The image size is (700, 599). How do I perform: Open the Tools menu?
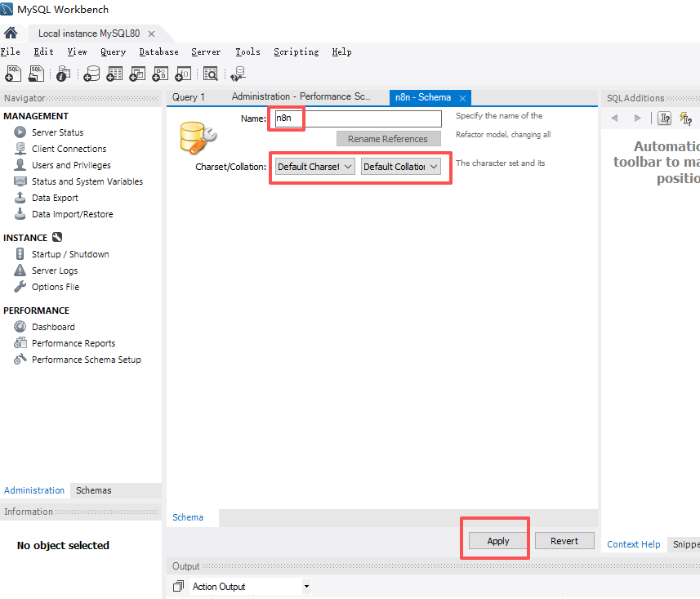247,51
